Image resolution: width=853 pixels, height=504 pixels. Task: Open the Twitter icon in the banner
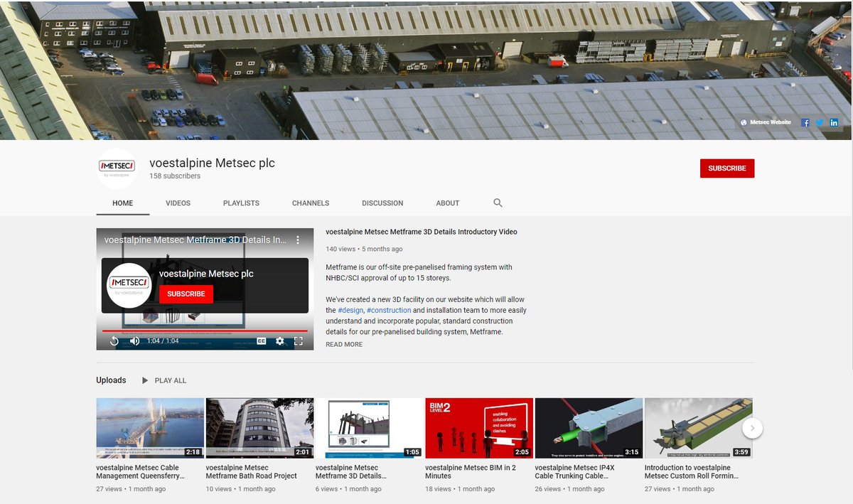820,122
